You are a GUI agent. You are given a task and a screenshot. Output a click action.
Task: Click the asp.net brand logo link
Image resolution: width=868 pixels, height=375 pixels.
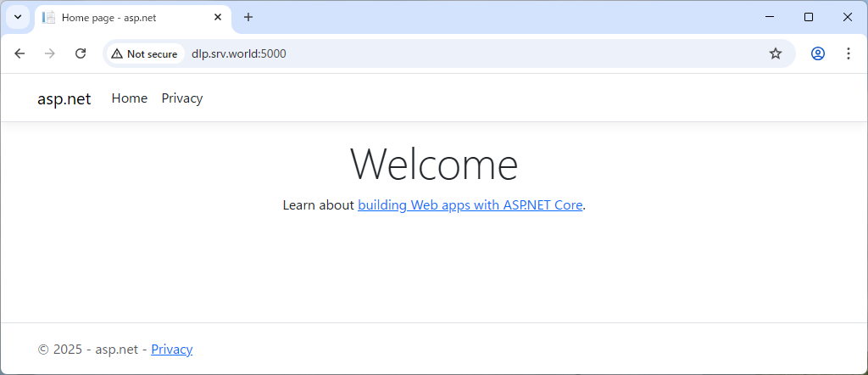(64, 98)
